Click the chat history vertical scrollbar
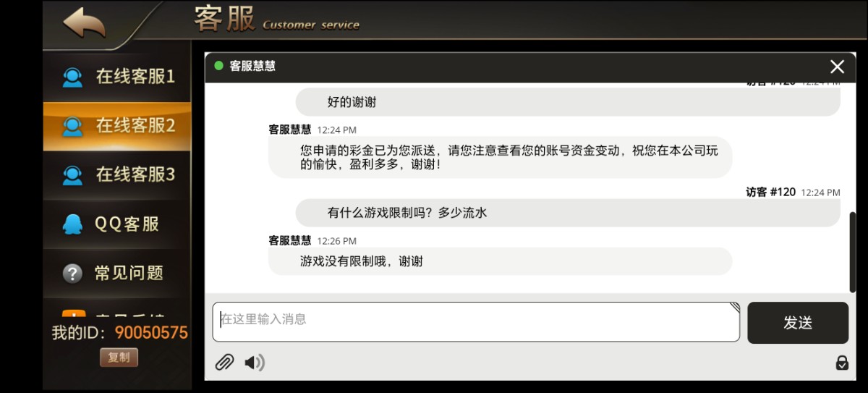 (852, 250)
